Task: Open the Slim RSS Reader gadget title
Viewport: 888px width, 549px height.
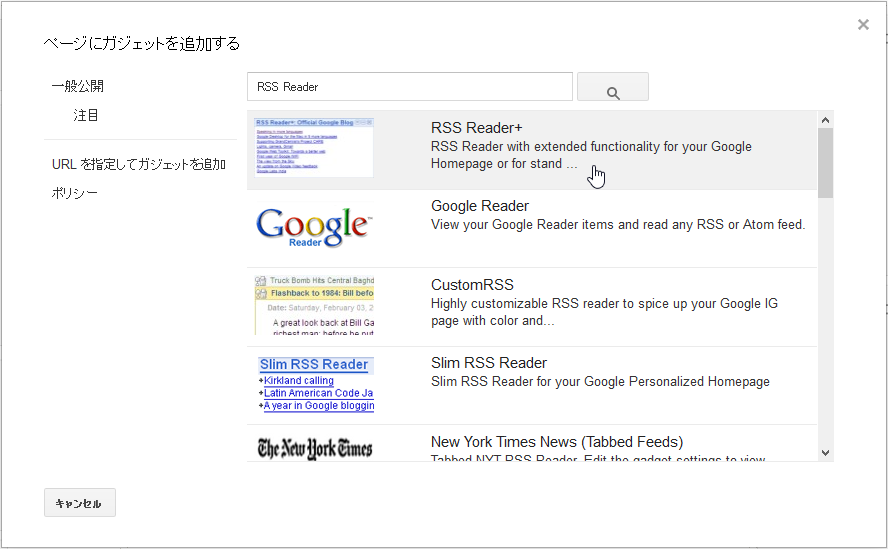Action: pos(489,363)
